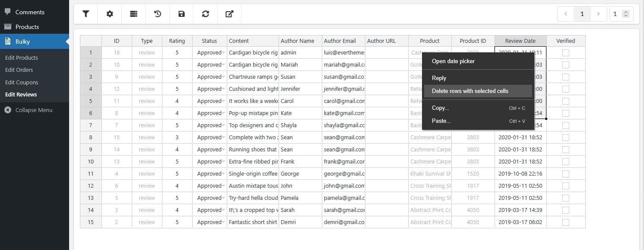Open Status dropdown in row 10

tap(223, 162)
